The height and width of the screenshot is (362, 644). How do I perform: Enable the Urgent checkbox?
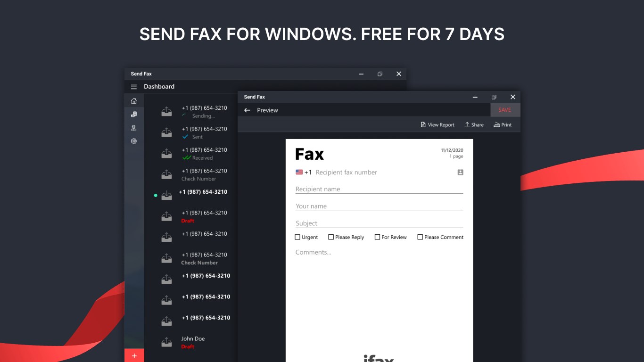297,237
